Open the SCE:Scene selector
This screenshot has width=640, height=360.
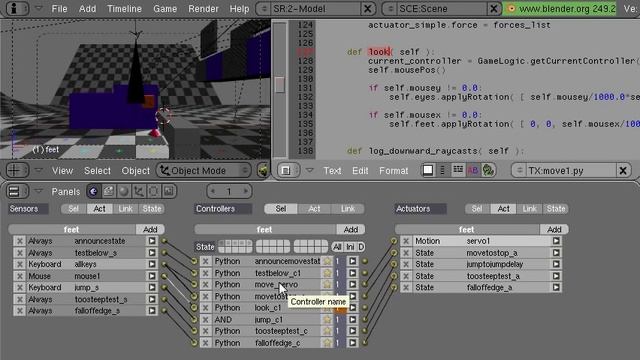pos(391,9)
